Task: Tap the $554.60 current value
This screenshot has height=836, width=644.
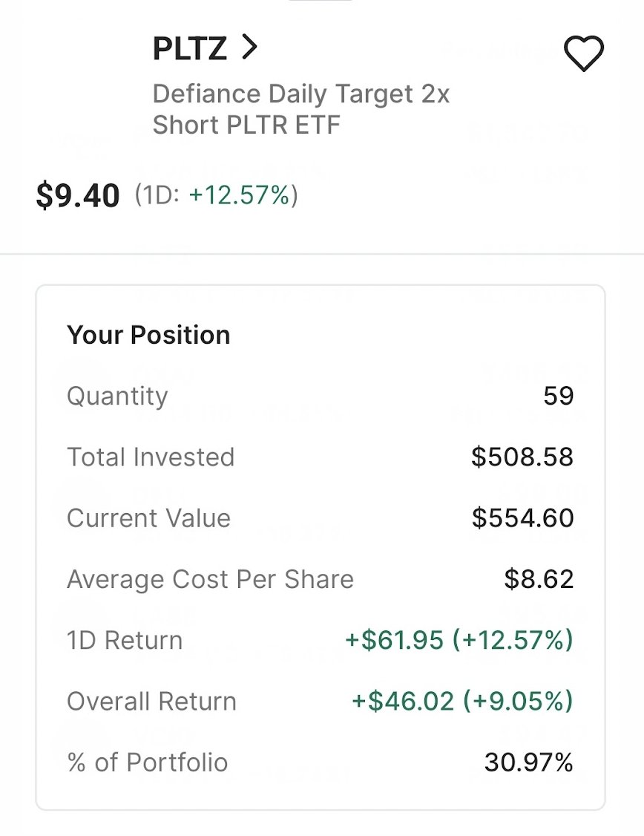Action: [522, 518]
